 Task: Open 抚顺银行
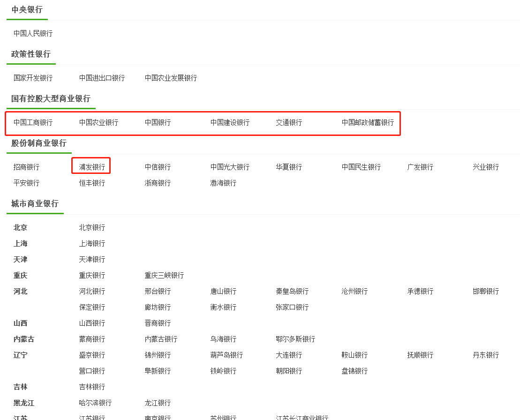coord(420,355)
